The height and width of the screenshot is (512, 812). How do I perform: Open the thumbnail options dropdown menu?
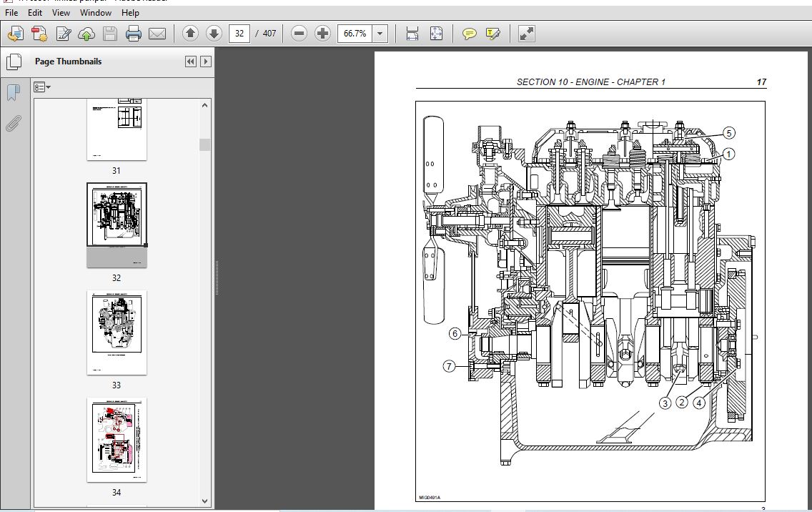coord(42,87)
